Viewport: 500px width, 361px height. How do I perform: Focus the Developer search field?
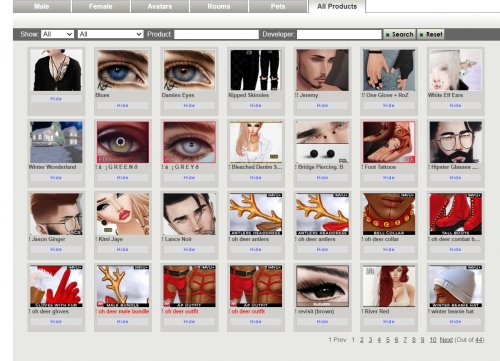(339, 34)
